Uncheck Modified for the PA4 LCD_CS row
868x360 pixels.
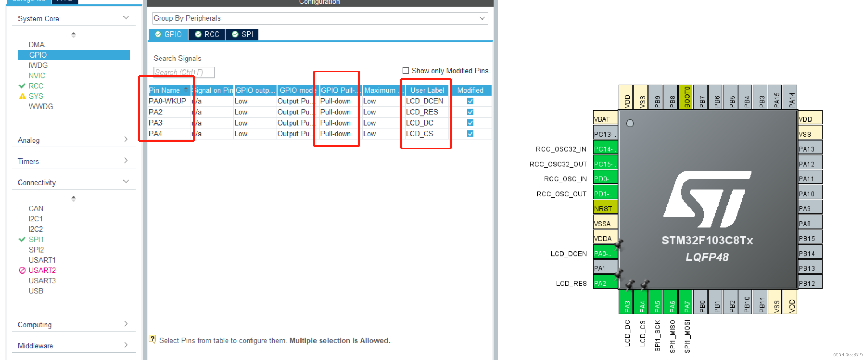click(470, 134)
